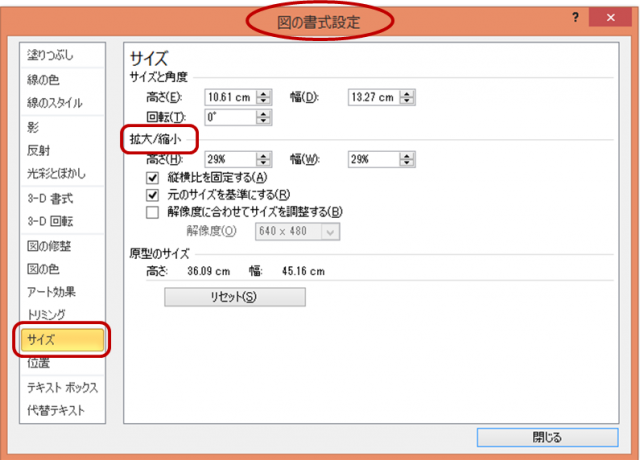Image resolution: width=640 pixels, height=460 pixels.
Task: Increase 高さ(E) size with up spinner arrow
Action: pos(264,93)
